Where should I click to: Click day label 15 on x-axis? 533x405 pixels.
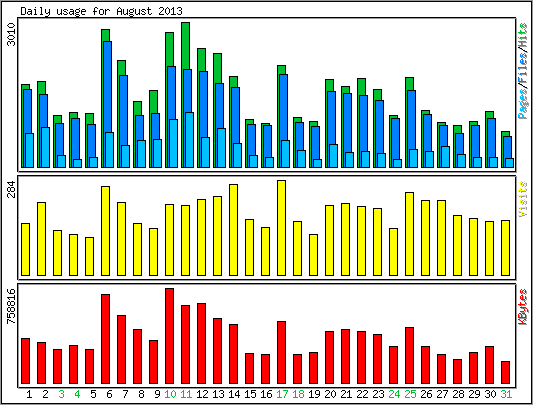[250, 394]
